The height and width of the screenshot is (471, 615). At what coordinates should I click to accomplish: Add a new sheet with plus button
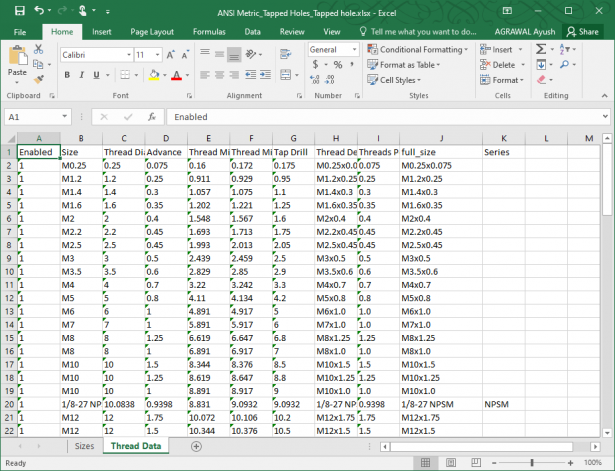click(x=196, y=446)
